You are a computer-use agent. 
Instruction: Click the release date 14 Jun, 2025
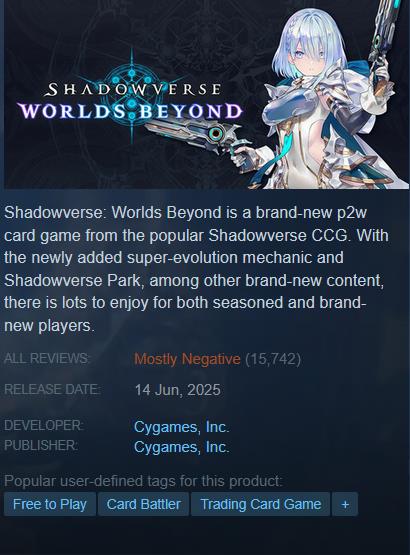177,390
